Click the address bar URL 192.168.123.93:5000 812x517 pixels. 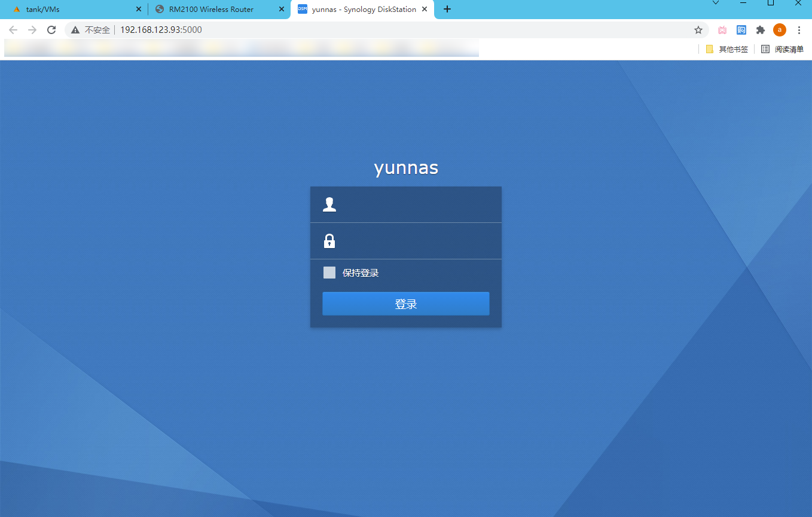[x=161, y=30]
